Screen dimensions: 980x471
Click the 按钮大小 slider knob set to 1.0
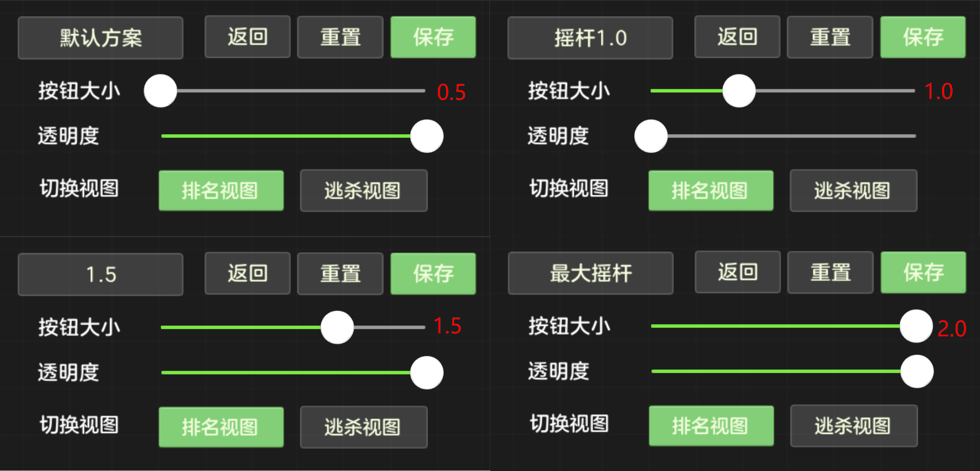click(x=739, y=91)
